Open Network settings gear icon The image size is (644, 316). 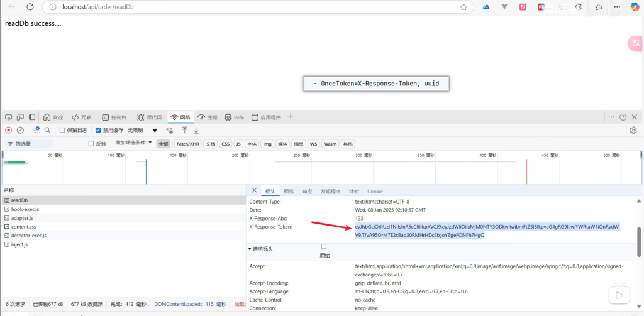[633, 130]
